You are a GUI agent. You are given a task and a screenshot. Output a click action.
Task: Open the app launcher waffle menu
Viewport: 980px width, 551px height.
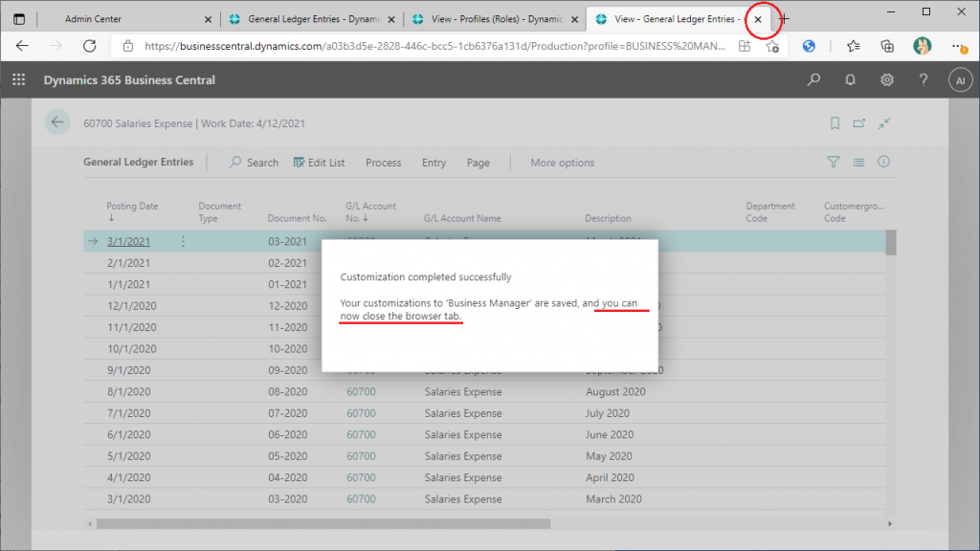[19, 80]
